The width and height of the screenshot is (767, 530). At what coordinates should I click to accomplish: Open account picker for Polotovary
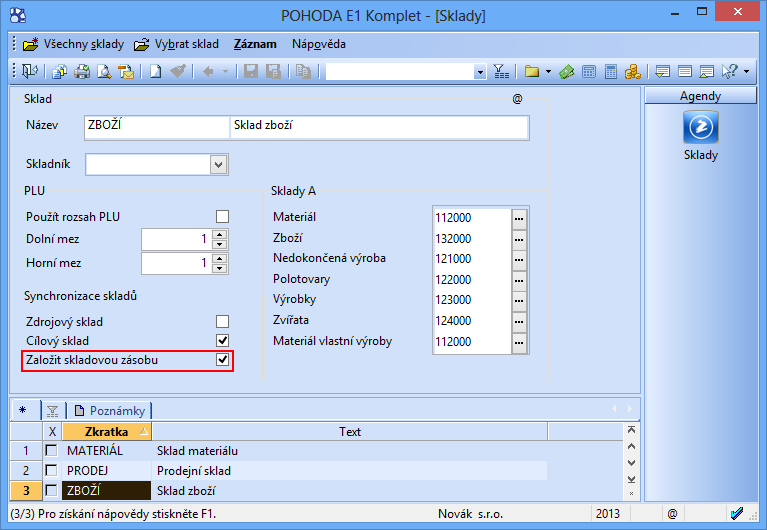(519, 280)
